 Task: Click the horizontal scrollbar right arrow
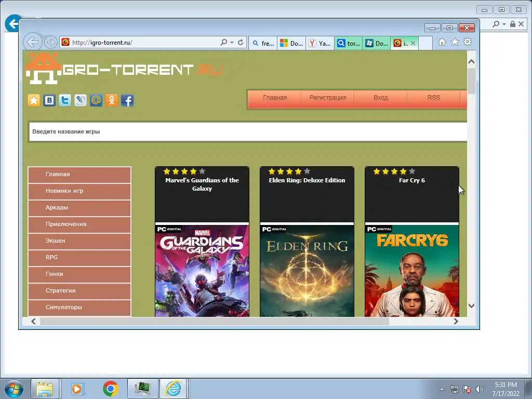pos(456,321)
